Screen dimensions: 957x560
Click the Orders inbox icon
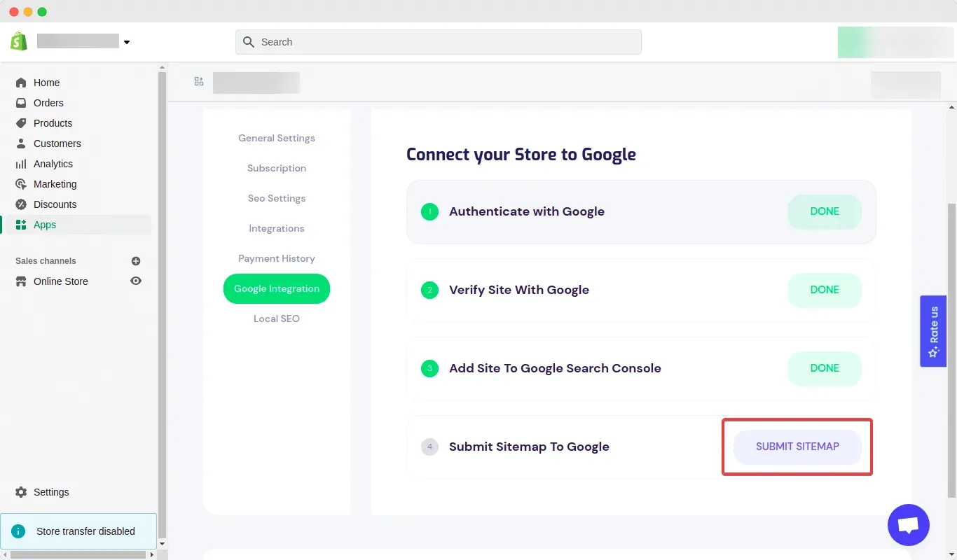tap(21, 103)
